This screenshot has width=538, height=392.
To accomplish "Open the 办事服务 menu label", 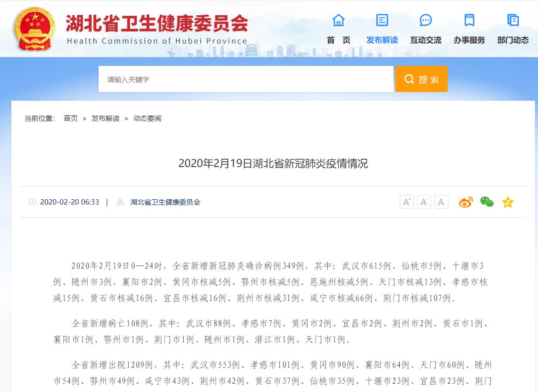I will coord(469,40).
